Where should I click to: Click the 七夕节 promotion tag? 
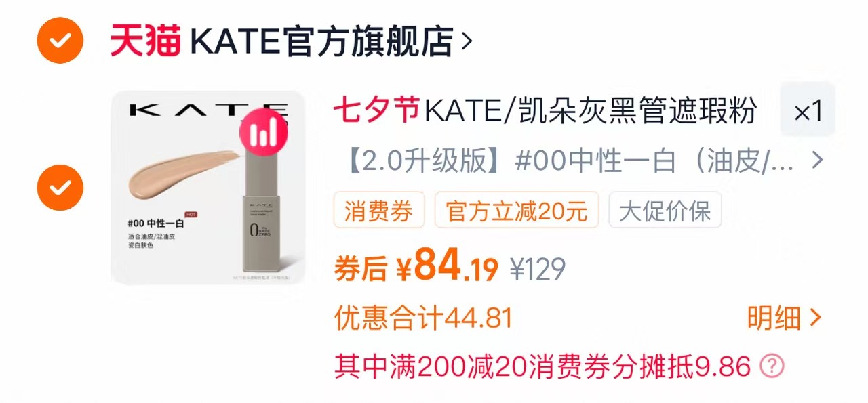pos(377,110)
